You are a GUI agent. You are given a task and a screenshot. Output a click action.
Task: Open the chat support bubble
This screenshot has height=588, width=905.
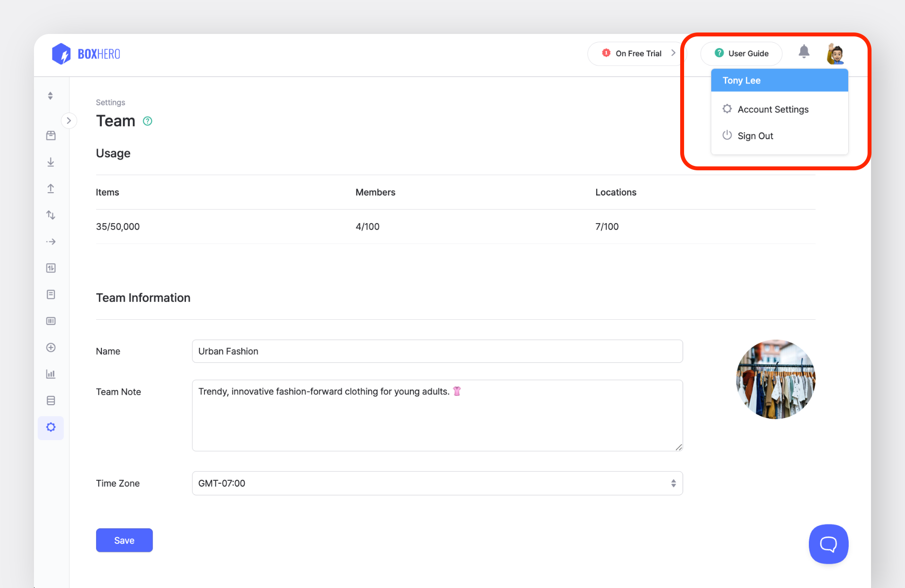[828, 544]
